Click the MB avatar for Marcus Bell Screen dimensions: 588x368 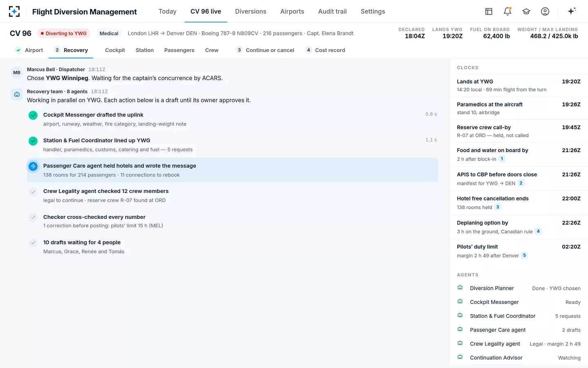(17, 72)
